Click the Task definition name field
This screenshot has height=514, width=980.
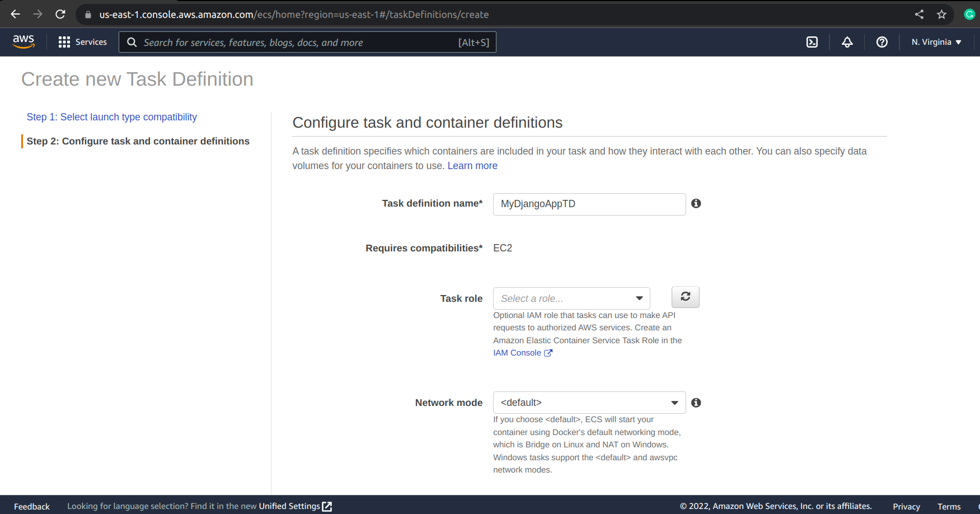click(x=589, y=204)
